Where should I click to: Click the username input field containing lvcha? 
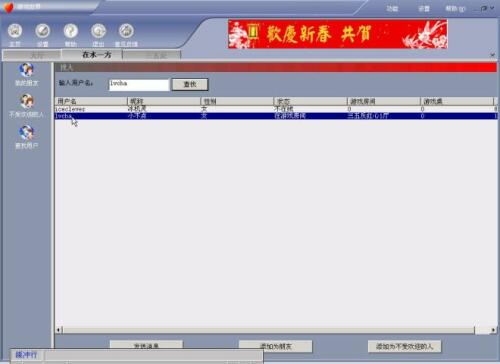[x=139, y=85]
